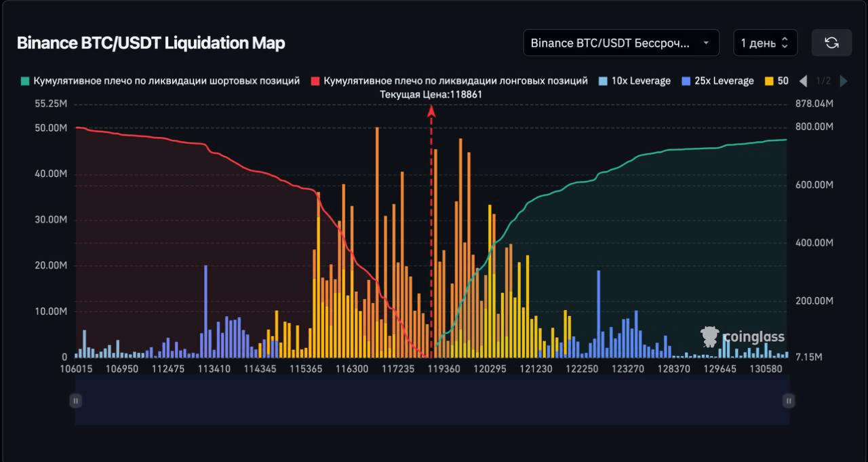Click the 120295 price axis label
The height and width of the screenshot is (462, 868).
(490, 369)
